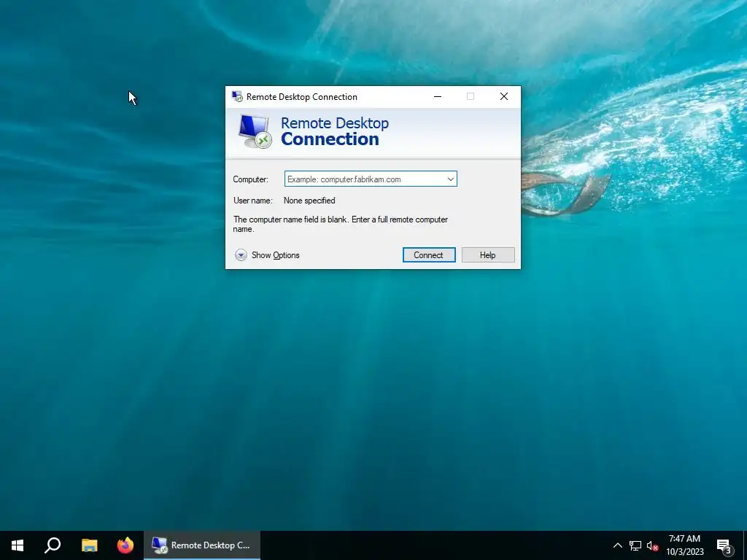The height and width of the screenshot is (560, 747).
Task: Click the Remote Desktop title bar icon
Action: click(x=237, y=97)
